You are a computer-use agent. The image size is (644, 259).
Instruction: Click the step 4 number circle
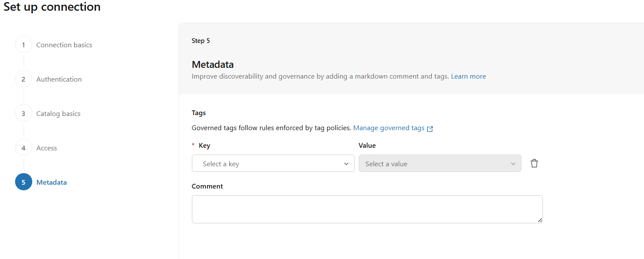pyautogui.click(x=24, y=148)
